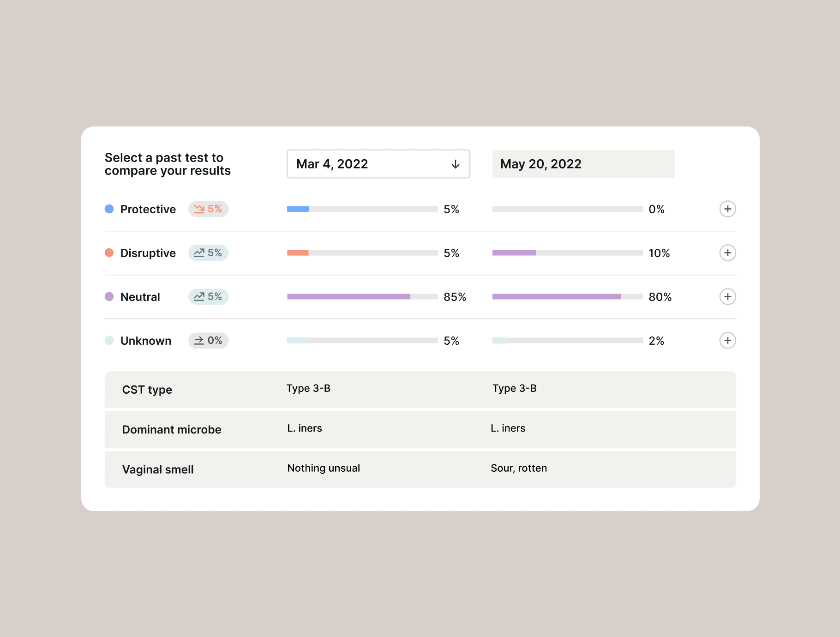This screenshot has height=637, width=840.
Task: Expand the Neutral row plus icon
Action: coord(727,297)
